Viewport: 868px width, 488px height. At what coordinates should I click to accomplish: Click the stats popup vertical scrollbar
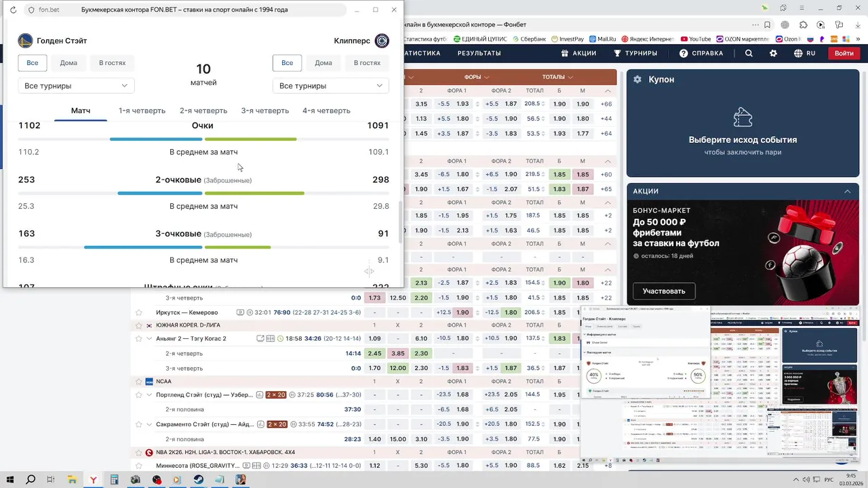pos(400,222)
